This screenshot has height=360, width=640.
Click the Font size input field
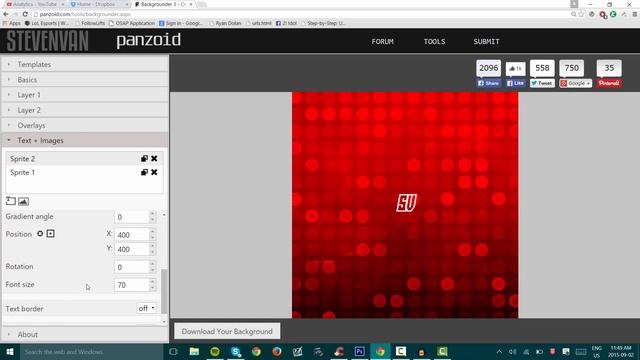pos(131,285)
